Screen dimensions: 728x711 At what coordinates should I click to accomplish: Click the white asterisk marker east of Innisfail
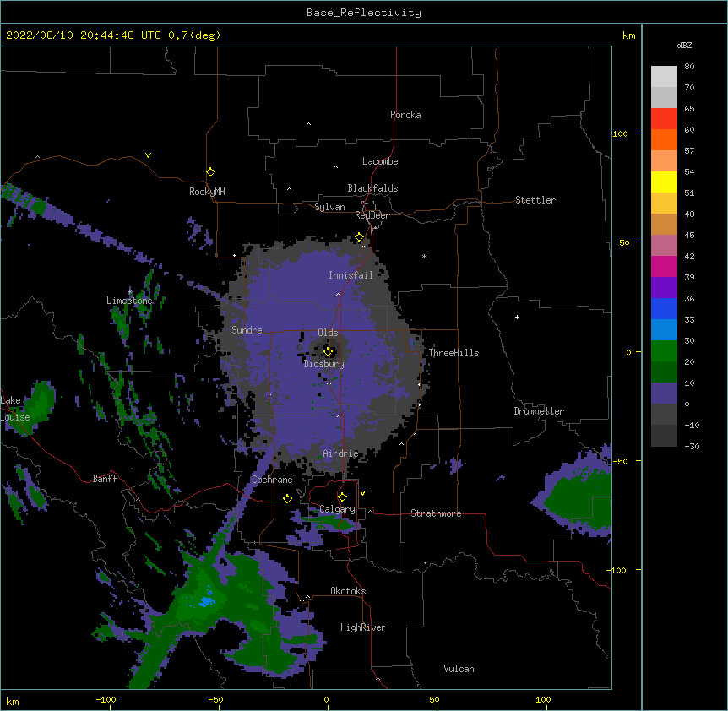pos(424,256)
